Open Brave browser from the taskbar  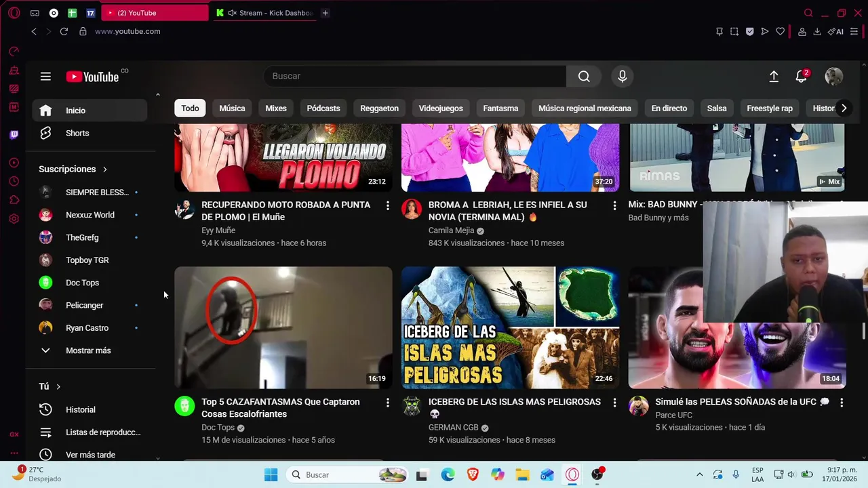(x=473, y=474)
